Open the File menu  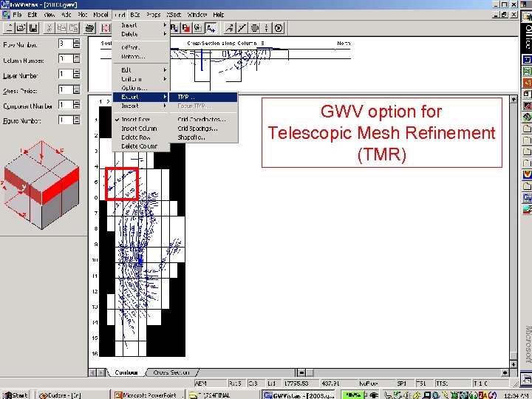pyautogui.click(x=17, y=15)
